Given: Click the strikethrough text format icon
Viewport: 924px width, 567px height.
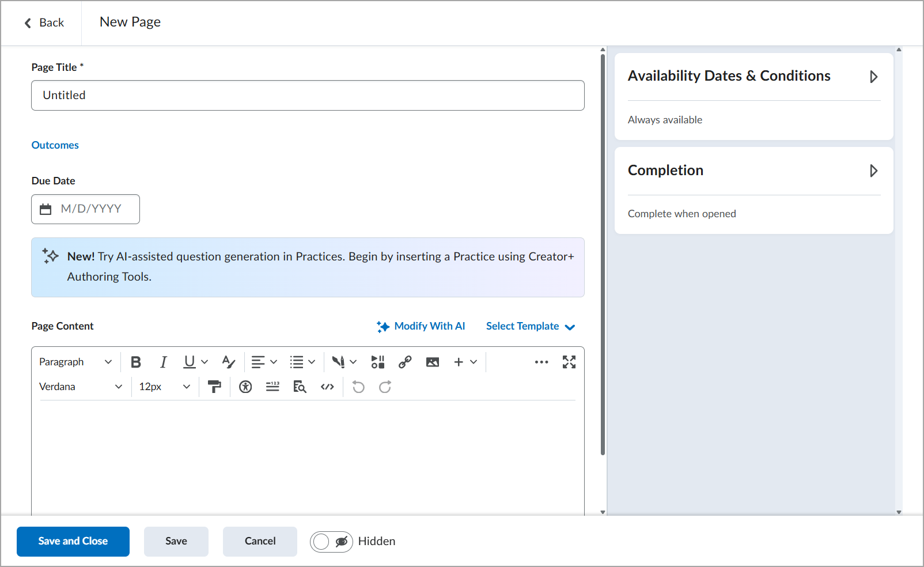Looking at the screenshot, I should [229, 362].
